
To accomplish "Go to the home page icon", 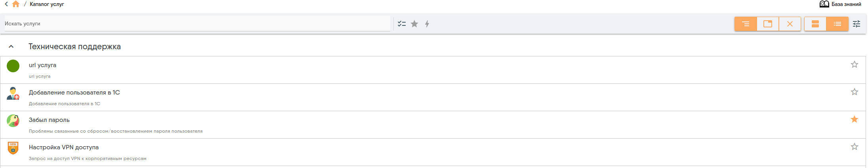I will [16, 4].
